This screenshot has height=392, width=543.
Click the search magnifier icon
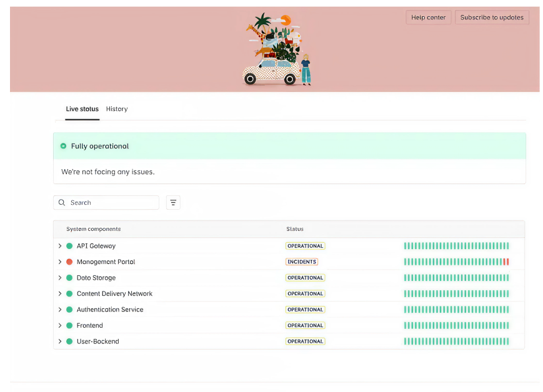point(61,202)
